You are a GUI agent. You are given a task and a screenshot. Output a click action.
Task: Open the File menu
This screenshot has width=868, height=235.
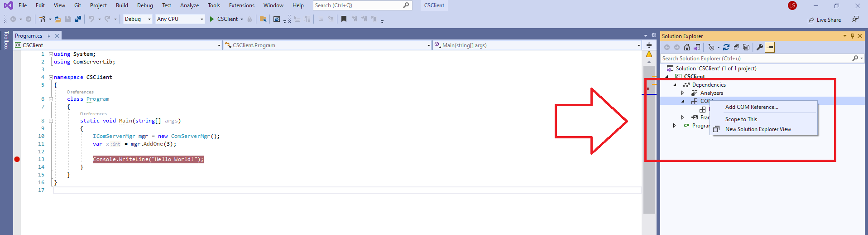point(23,5)
